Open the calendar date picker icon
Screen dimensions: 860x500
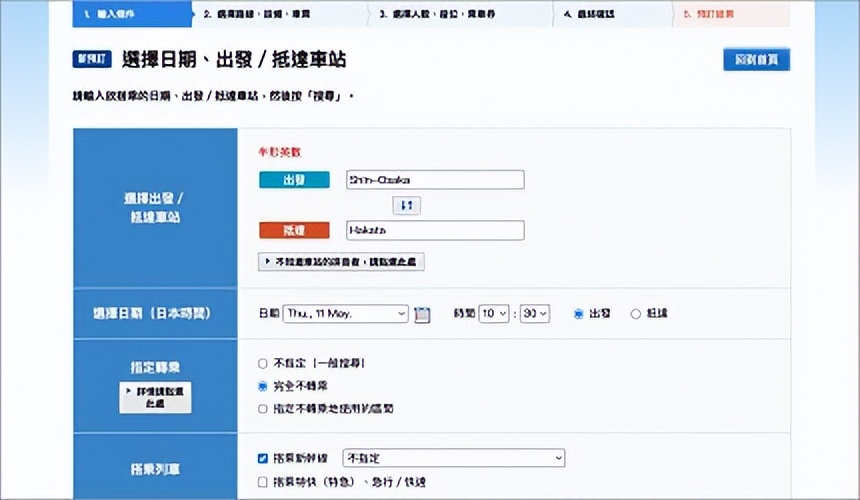point(422,314)
